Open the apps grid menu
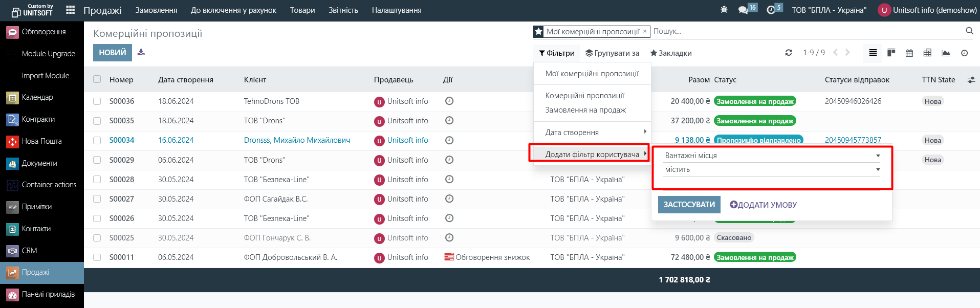Image resolution: width=980 pixels, height=308 pixels. pyautogui.click(x=71, y=10)
